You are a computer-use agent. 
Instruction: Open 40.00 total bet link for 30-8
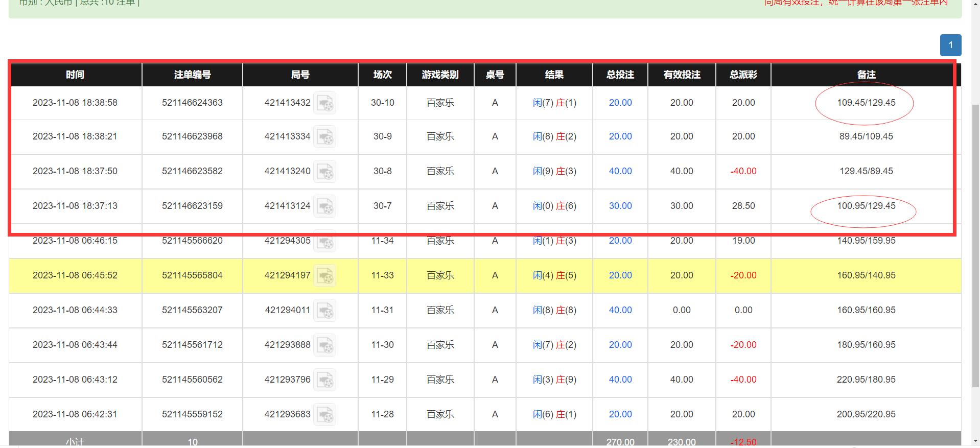(x=620, y=171)
